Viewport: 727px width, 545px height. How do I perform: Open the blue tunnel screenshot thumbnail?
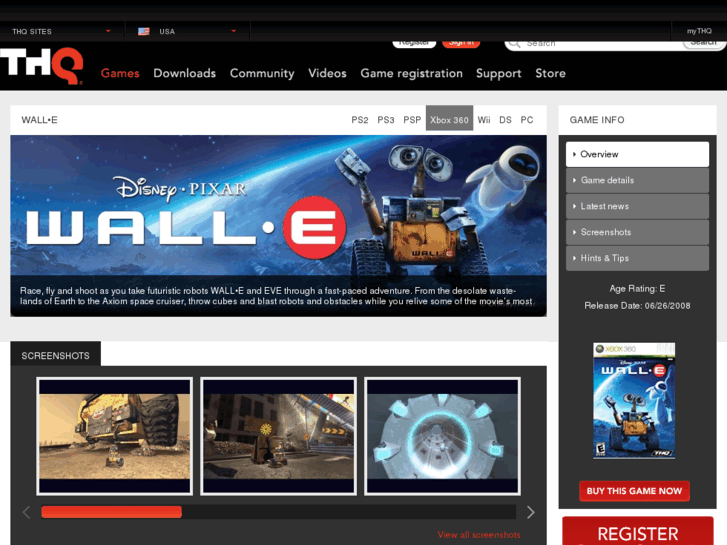[442, 436]
